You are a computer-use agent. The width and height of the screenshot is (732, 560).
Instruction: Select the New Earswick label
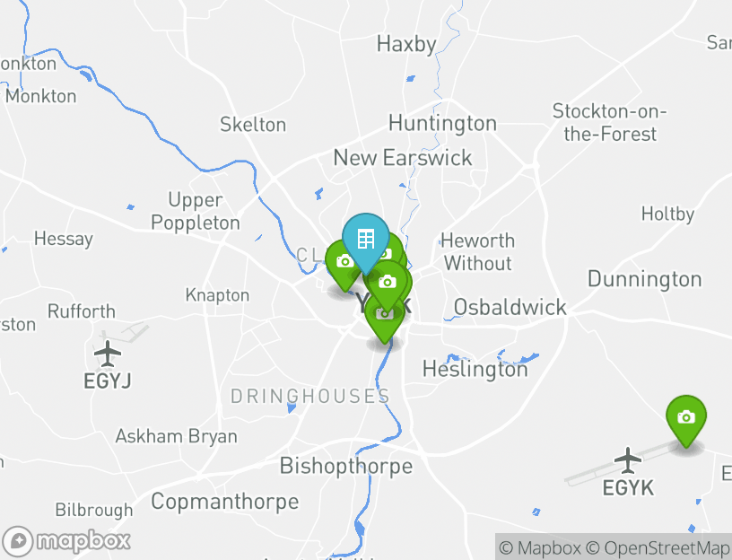click(403, 157)
